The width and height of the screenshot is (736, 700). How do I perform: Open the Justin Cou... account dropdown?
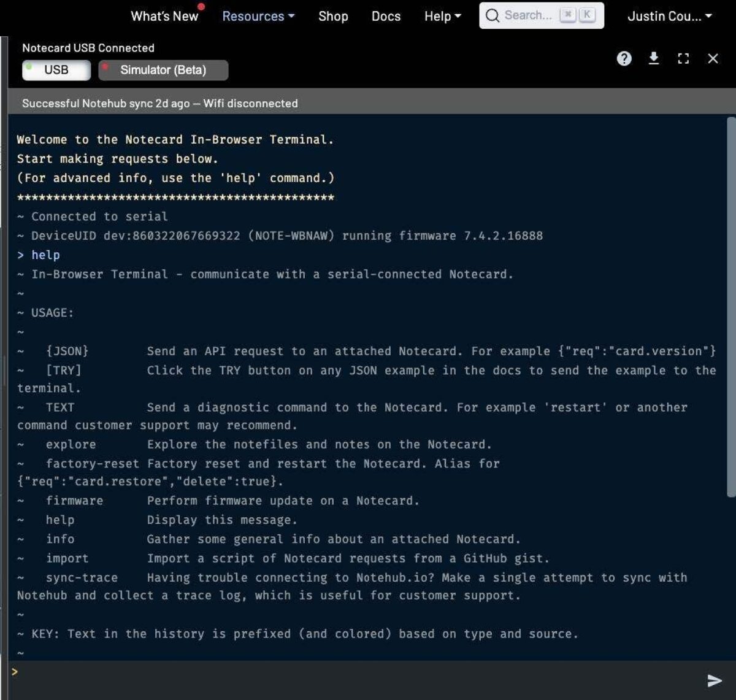(669, 17)
